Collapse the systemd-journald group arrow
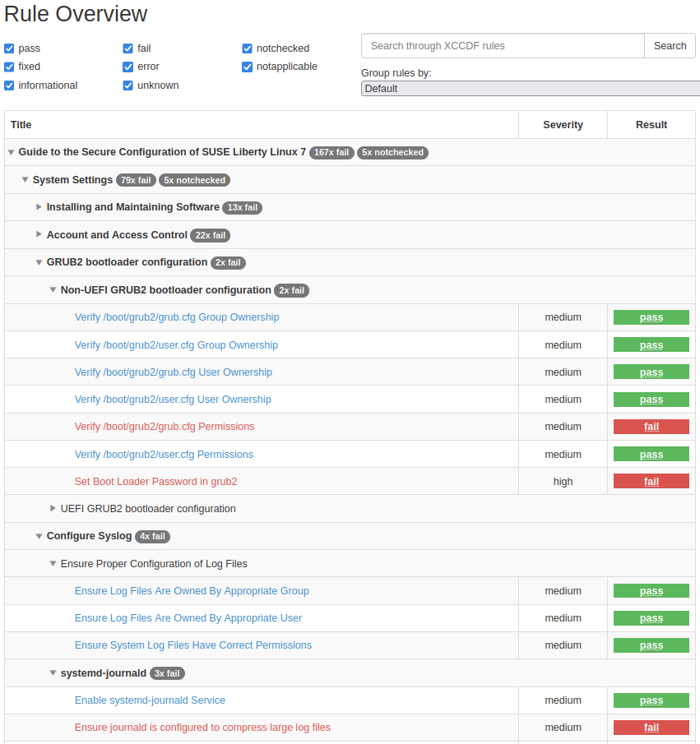The image size is (700, 744). point(53,674)
